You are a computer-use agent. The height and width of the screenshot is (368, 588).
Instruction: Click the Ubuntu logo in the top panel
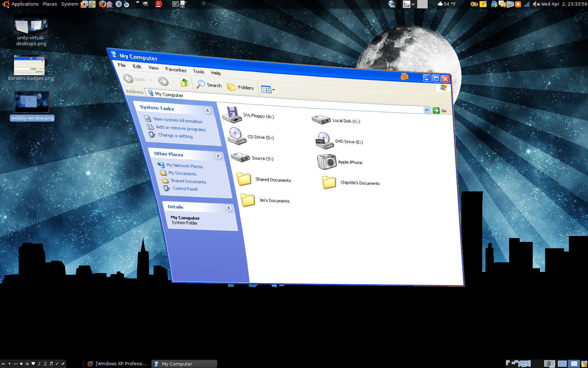[x=6, y=4]
